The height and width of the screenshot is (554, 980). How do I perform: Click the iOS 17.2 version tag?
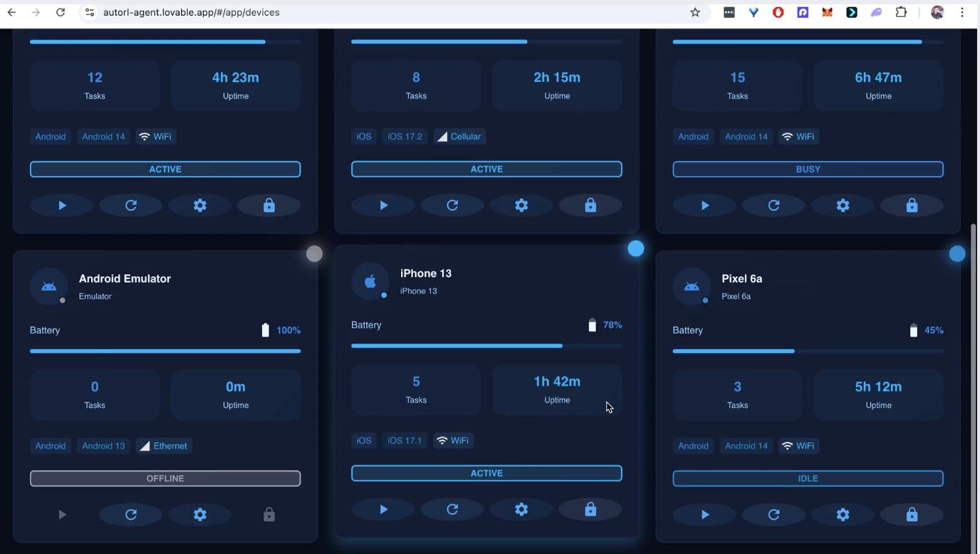click(x=405, y=137)
